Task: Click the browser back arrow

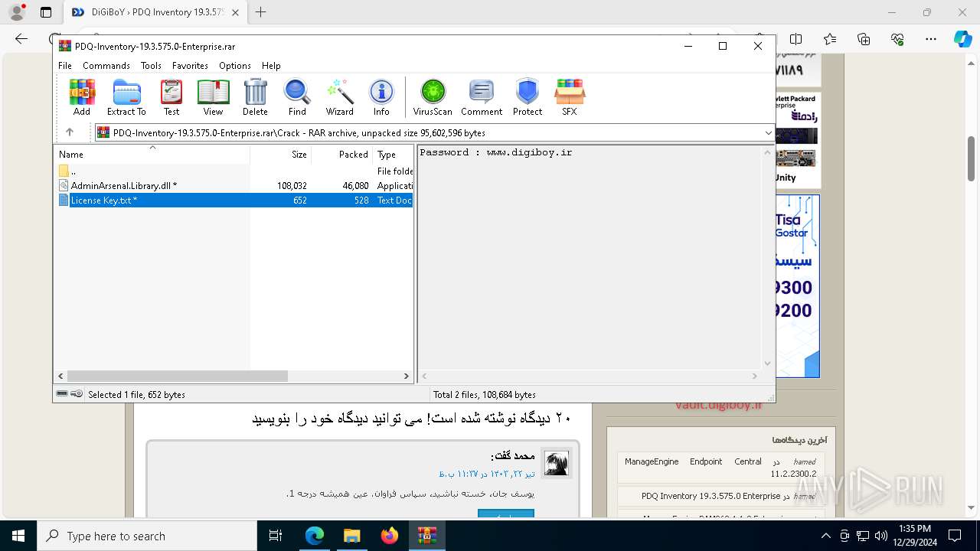Action: pyautogui.click(x=21, y=39)
